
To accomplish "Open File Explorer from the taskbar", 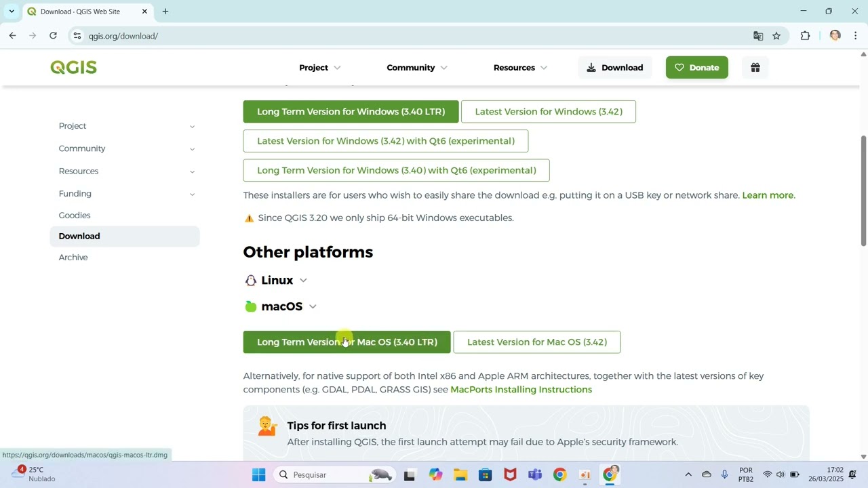I will point(460,474).
